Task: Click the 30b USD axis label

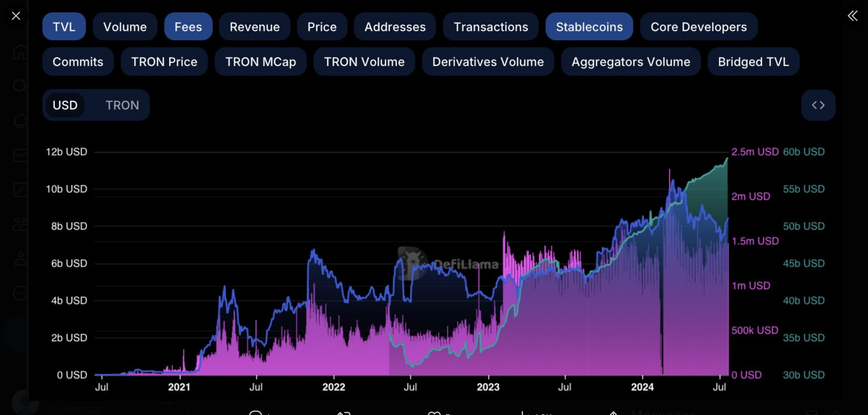Action: (804, 375)
